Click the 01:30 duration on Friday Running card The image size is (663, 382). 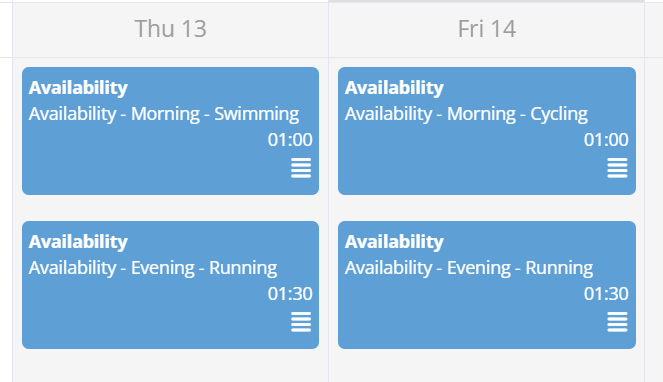click(606, 294)
